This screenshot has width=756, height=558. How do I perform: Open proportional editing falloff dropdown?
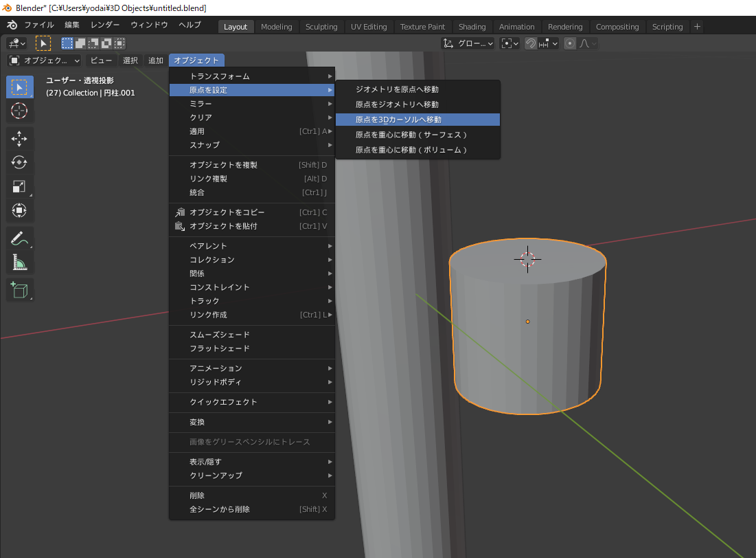(588, 43)
